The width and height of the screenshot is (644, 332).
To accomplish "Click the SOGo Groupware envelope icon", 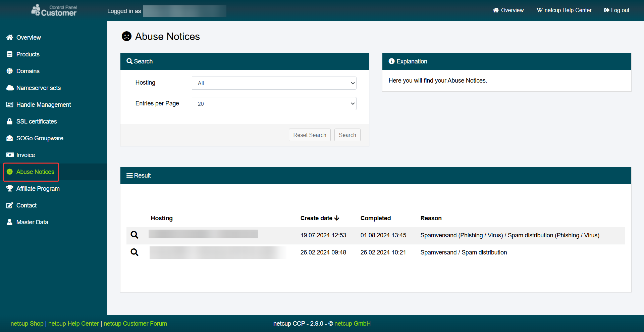I will tap(10, 138).
